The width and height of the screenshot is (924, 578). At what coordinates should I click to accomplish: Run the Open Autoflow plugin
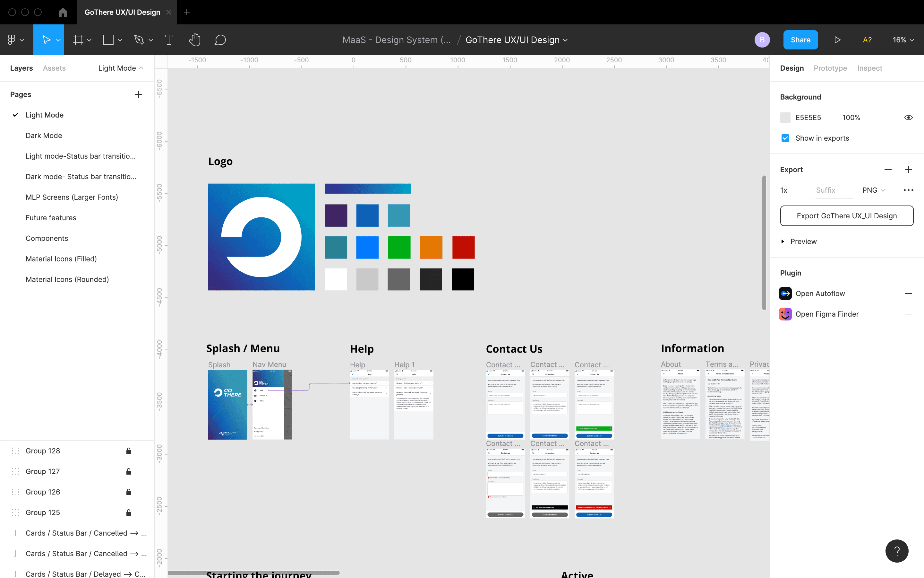pyautogui.click(x=820, y=293)
